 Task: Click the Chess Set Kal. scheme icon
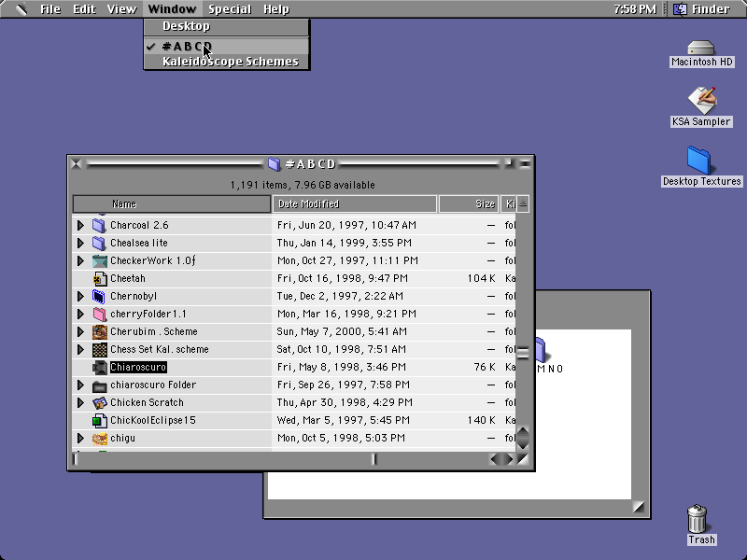tap(100, 349)
